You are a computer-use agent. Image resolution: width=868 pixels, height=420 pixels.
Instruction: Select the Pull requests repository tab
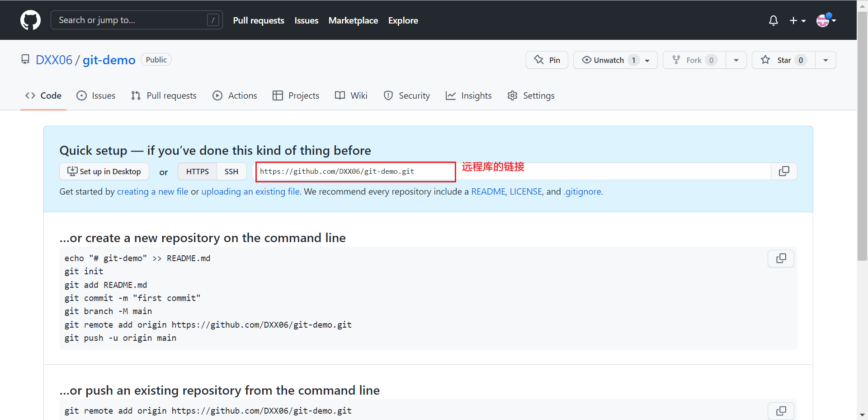164,95
